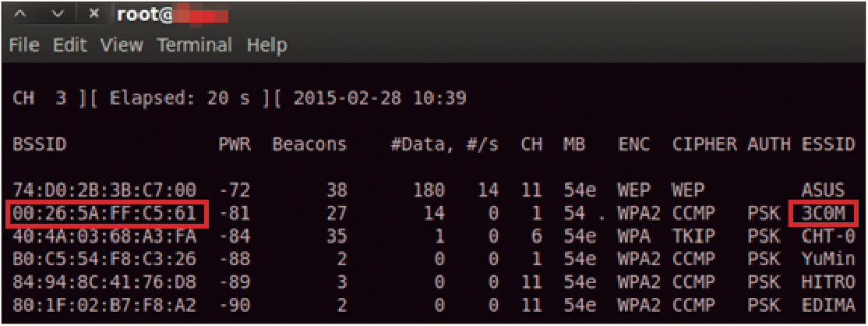Click the Elapsed: 20 s status text
868x326 pixels.
tap(179, 99)
